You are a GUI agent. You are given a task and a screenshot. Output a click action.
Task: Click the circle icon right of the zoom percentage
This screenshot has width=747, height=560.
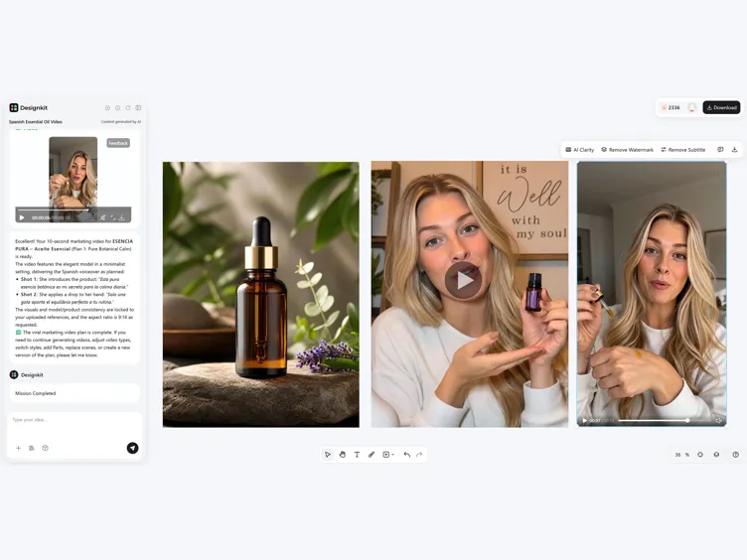click(700, 455)
